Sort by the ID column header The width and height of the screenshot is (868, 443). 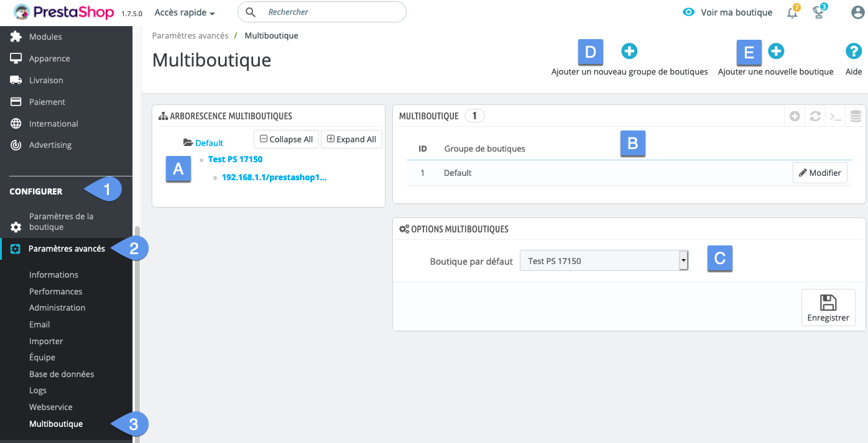point(422,148)
